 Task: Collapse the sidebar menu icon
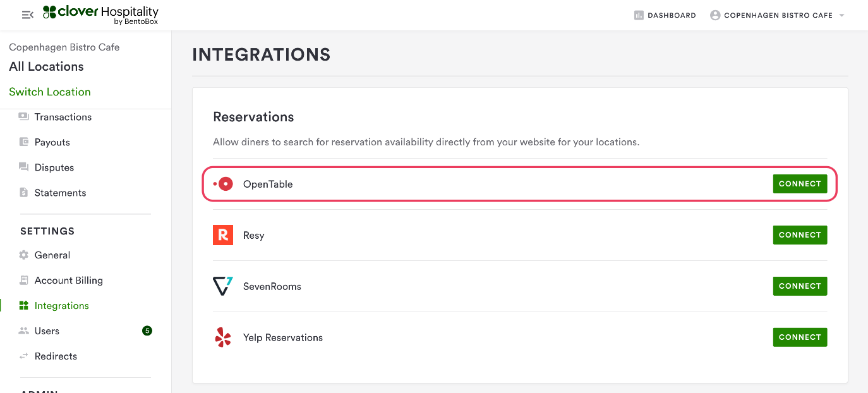click(27, 15)
